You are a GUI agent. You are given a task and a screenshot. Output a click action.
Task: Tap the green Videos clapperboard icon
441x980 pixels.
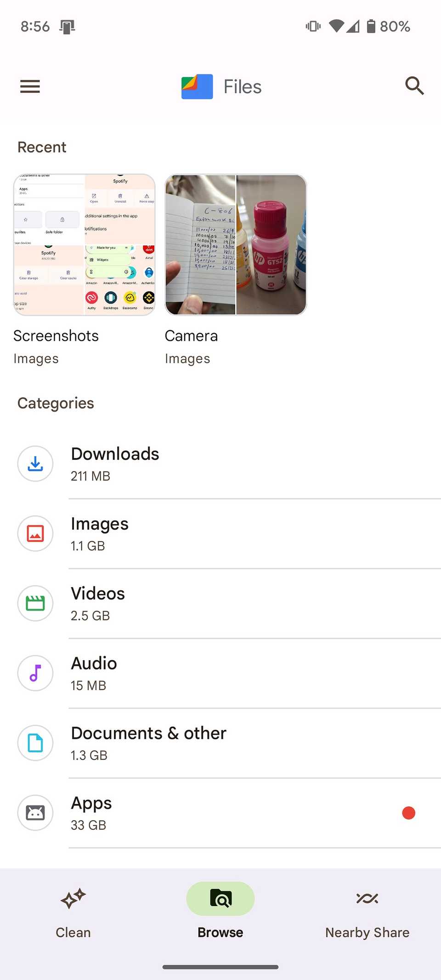click(x=35, y=603)
